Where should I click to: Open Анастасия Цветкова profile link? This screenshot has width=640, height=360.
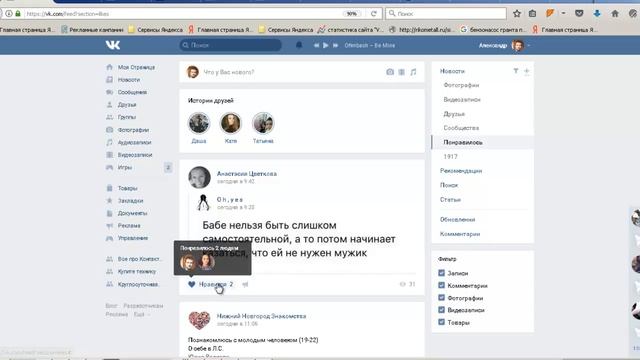coord(247,173)
